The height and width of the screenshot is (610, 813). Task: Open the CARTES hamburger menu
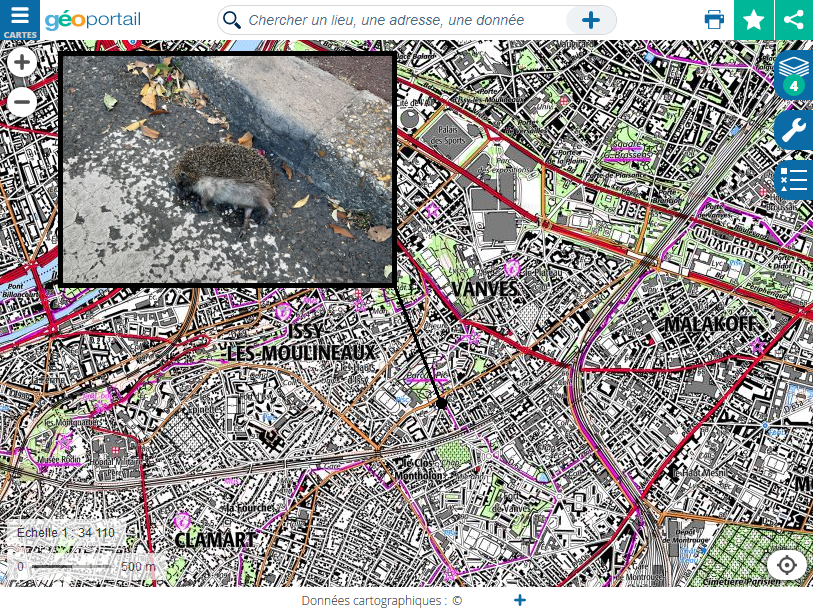(x=20, y=20)
